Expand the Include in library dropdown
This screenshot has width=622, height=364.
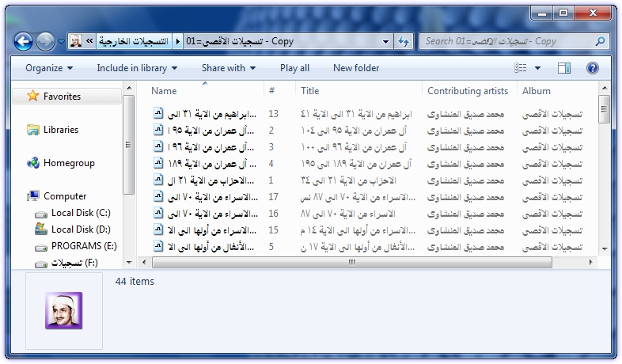click(137, 68)
